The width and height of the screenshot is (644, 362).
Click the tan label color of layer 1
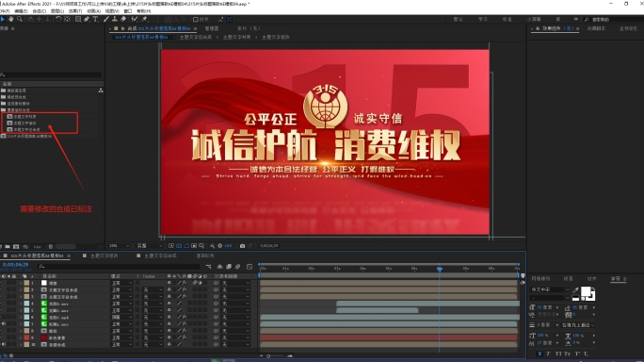(x=26, y=283)
